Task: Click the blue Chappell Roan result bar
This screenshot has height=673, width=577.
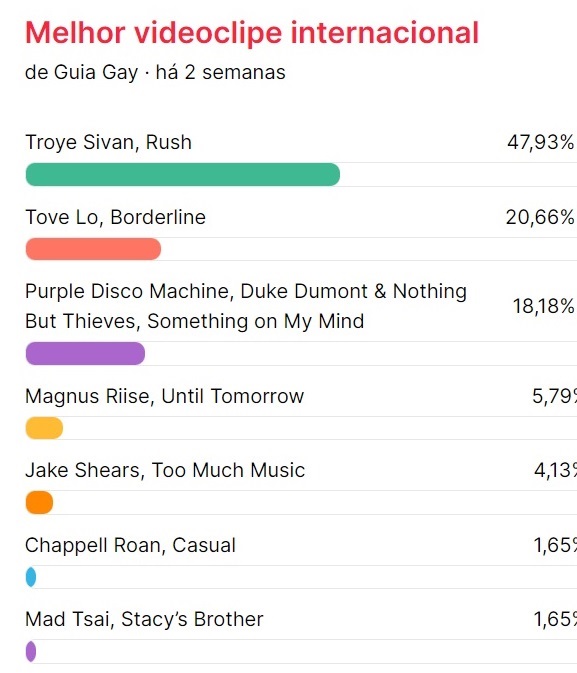Action: [x=31, y=577]
